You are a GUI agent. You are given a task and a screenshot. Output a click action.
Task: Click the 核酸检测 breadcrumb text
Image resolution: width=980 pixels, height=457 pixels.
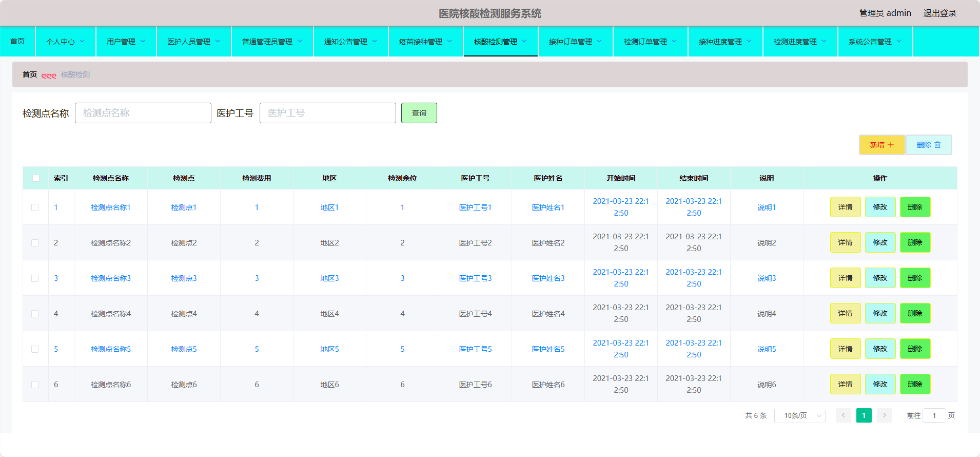(x=75, y=74)
